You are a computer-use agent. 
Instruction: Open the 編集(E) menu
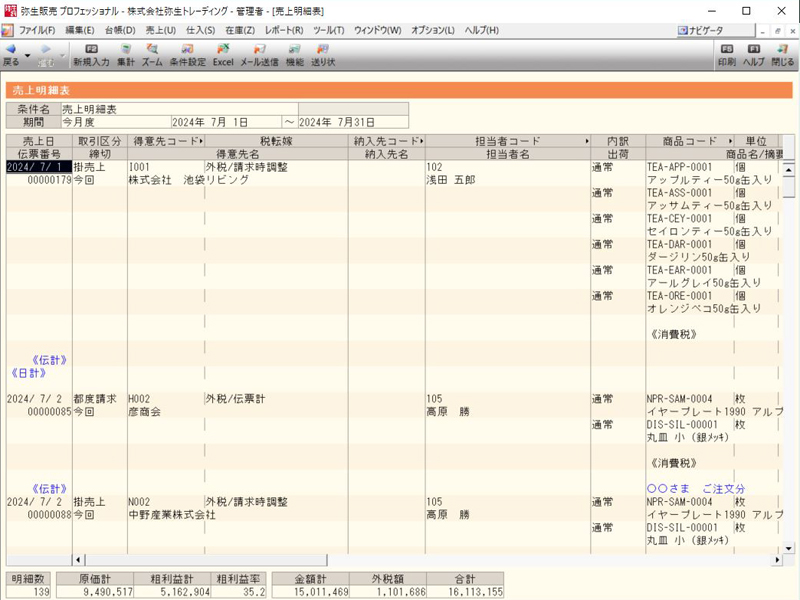tap(80, 31)
